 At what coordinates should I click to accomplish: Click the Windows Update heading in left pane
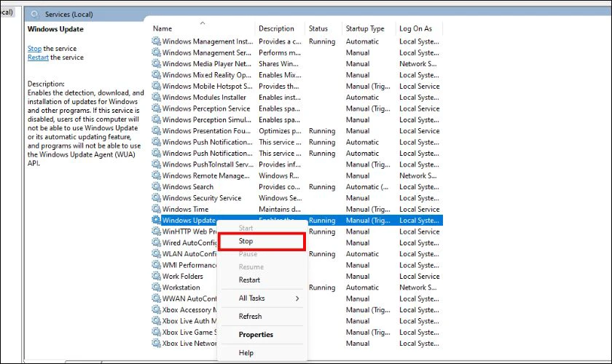click(x=55, y=29)
